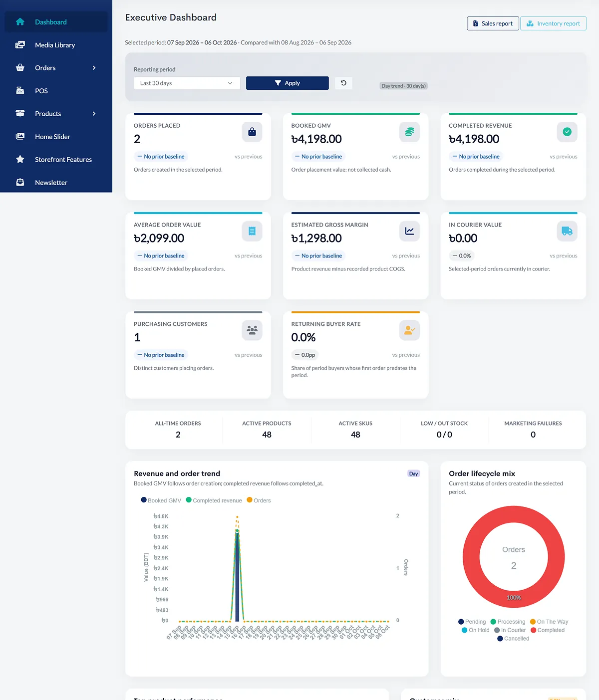Click the Orders basket icon
This screenshot has height=700, width=599.
pos(20,68)
